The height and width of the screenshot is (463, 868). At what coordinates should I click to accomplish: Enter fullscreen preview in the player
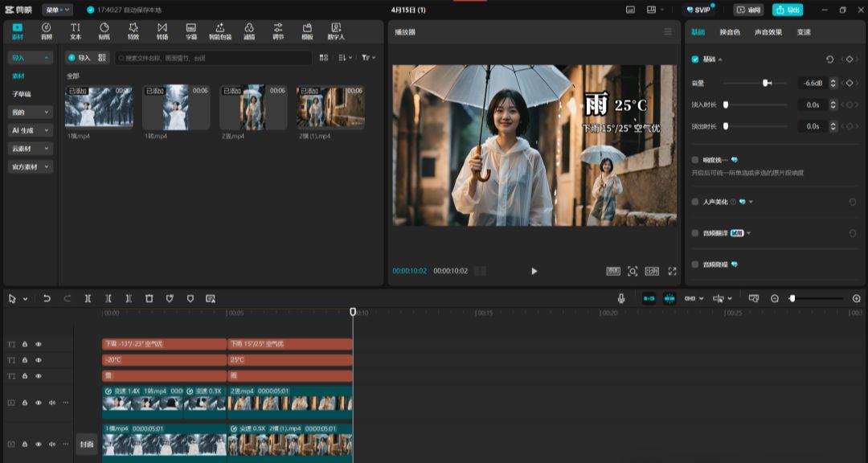click(673, 271)
